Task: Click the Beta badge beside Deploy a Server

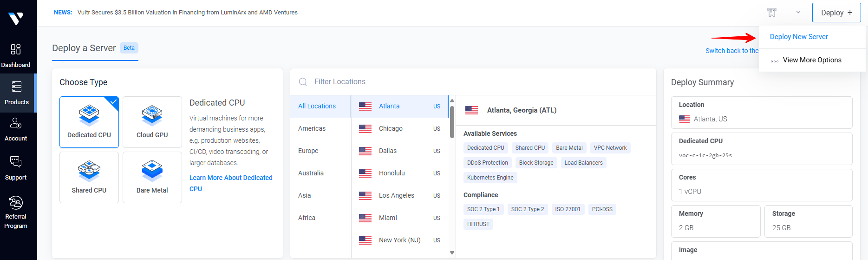Action: (x=129, y=48)
